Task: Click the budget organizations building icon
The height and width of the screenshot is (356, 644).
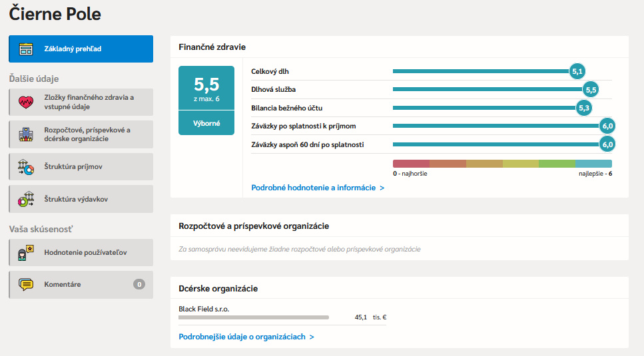Action: point(26,134)
